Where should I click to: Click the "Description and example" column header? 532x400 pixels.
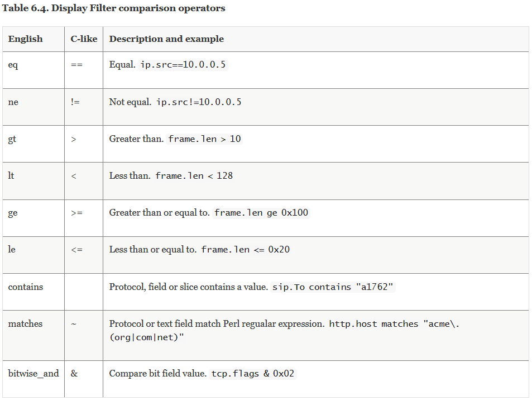point(166,39)
